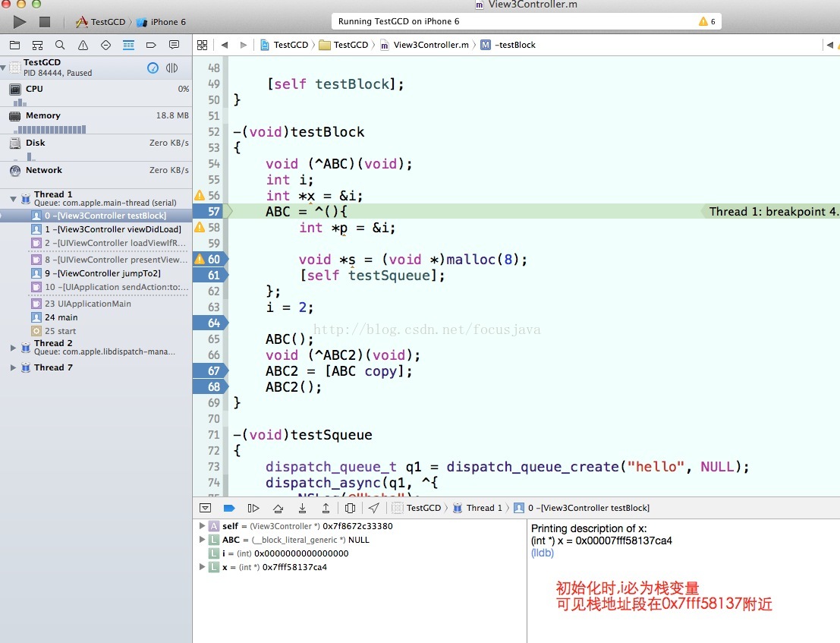Select frame 0 -[View3Controller testBlock]
The image size is (840, 643).
tap(96, 216)
